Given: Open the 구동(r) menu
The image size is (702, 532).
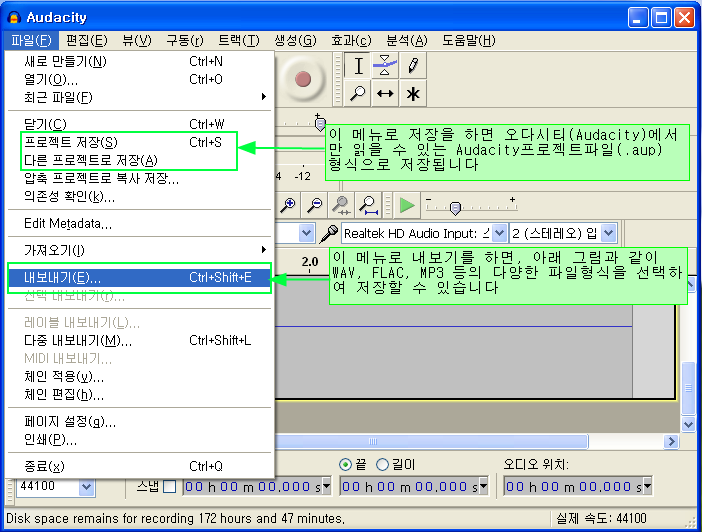Looking at the screenshot, I should pyautogui.click(x=184, y=41).
